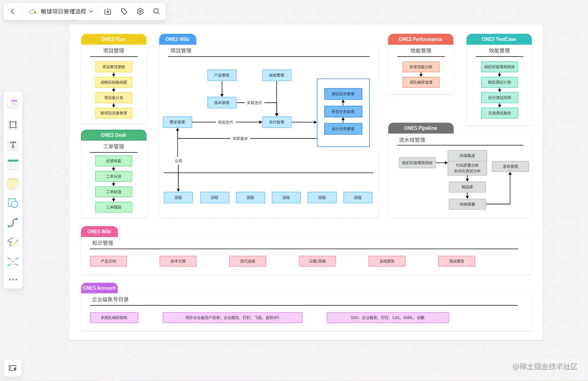Viewport: 588px width, 381px height.
Task: Click the 战略目标路线图 node
Action: [x=113, y=82]
